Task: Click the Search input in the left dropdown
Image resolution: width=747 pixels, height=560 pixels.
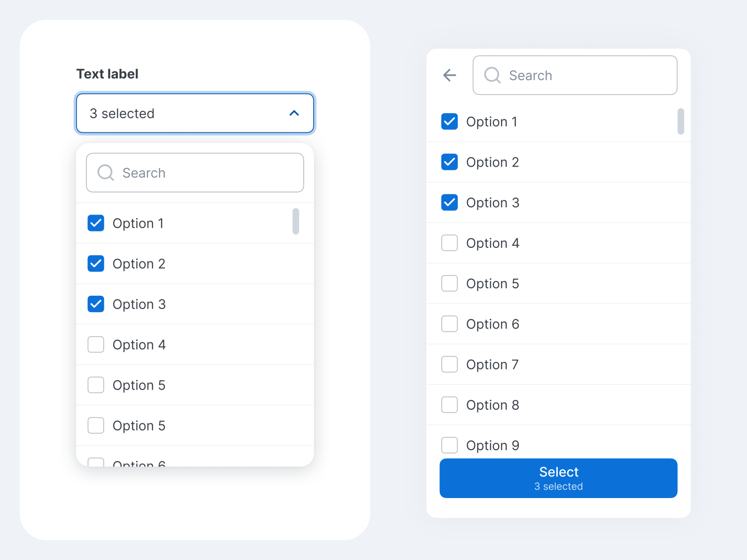Action: (195, 173)
